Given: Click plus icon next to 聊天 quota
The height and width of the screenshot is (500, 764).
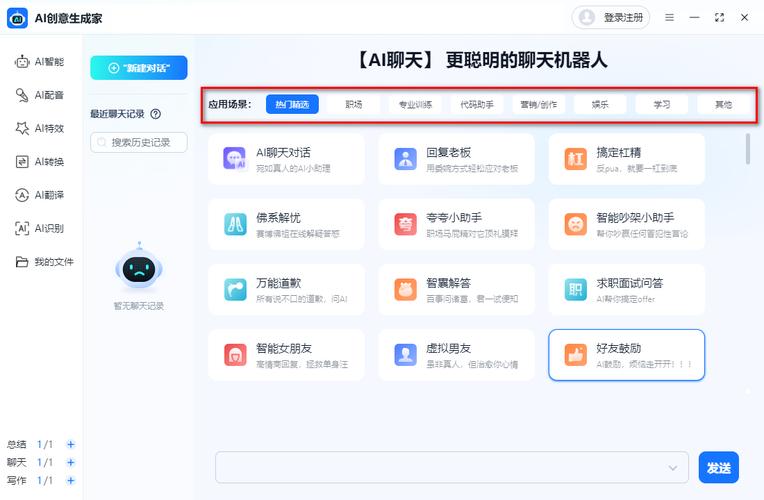Looking at the screenshot, I should pyautogui.click(x=71, y=462).
